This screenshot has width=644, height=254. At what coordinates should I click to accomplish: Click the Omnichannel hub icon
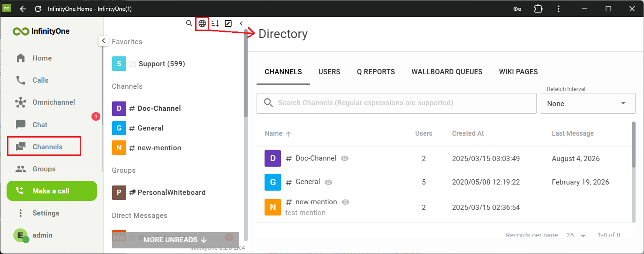(x=21, y=102)
